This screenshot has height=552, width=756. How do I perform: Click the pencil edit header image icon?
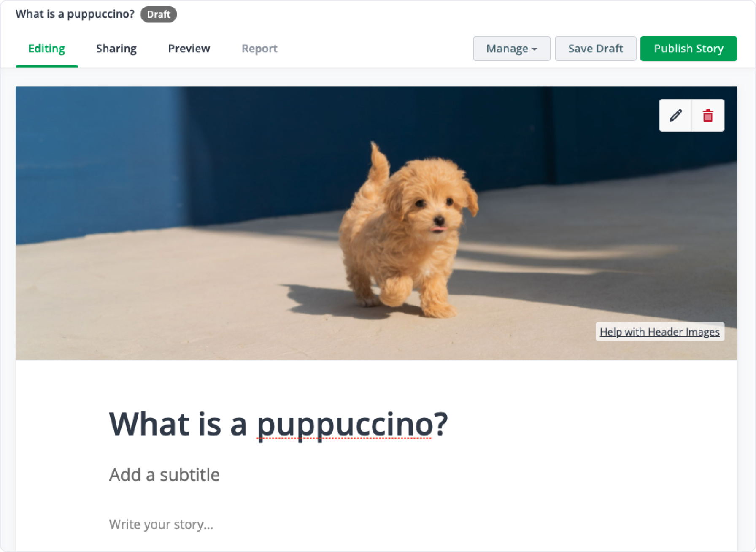pyautogui.click(x=675, y=115)
